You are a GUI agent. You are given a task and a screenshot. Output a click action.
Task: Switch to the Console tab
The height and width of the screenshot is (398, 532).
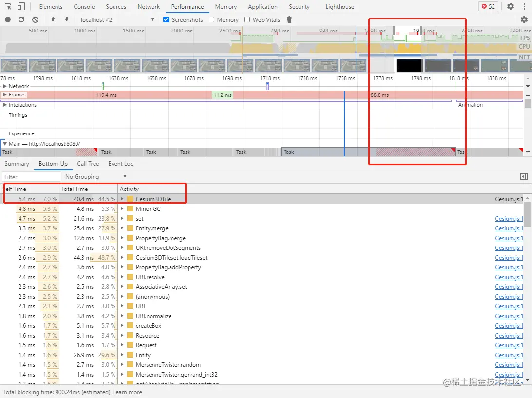[x=84, y=6]
